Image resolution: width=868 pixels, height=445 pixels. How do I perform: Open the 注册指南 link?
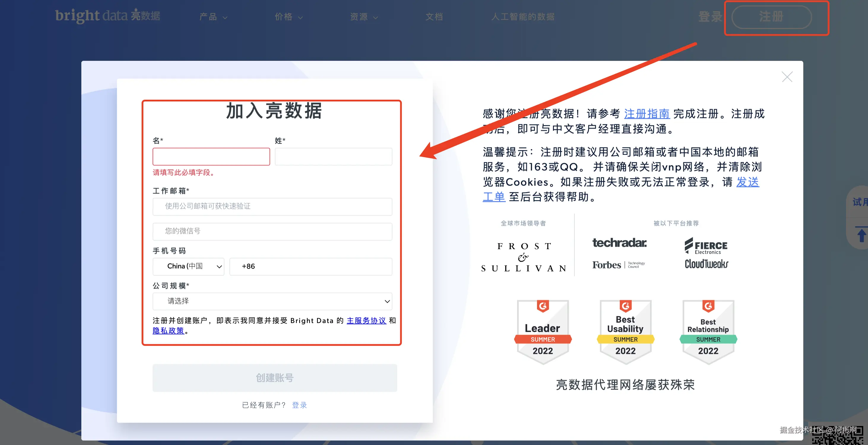(x=647, y=114)
